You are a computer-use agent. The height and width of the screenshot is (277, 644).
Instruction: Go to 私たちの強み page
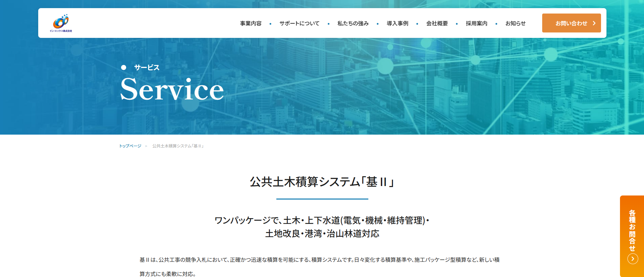(353, 23)
